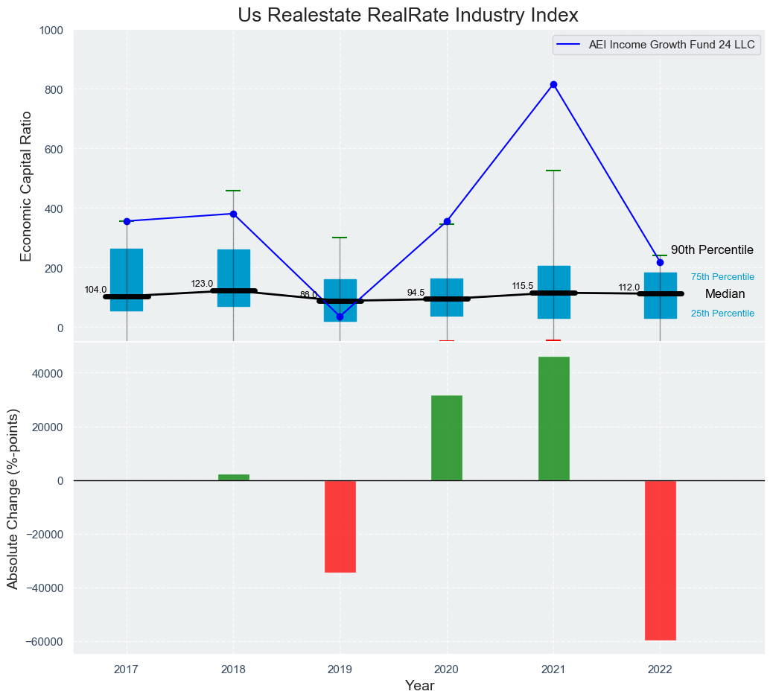Select the 2020 tick on Year axis
This screenshot has width=773, height=700.
click(447, 669)
